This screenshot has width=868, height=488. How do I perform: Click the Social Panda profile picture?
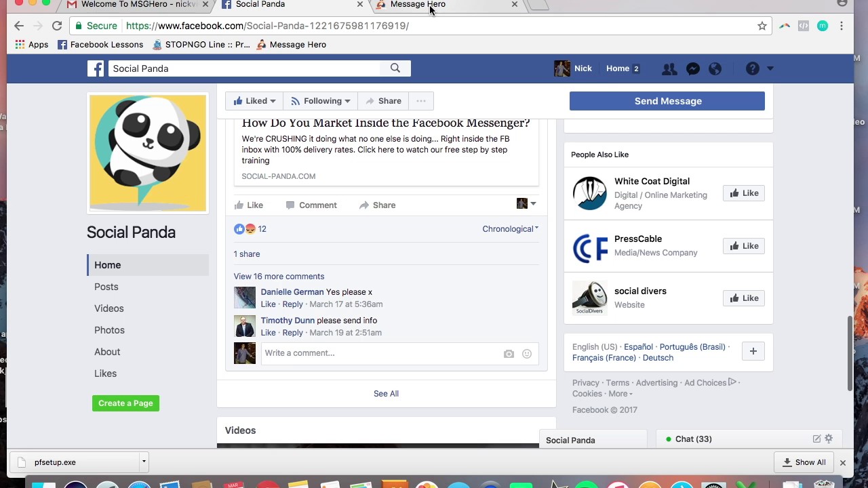pyautogui.click(x=148, y=152)
